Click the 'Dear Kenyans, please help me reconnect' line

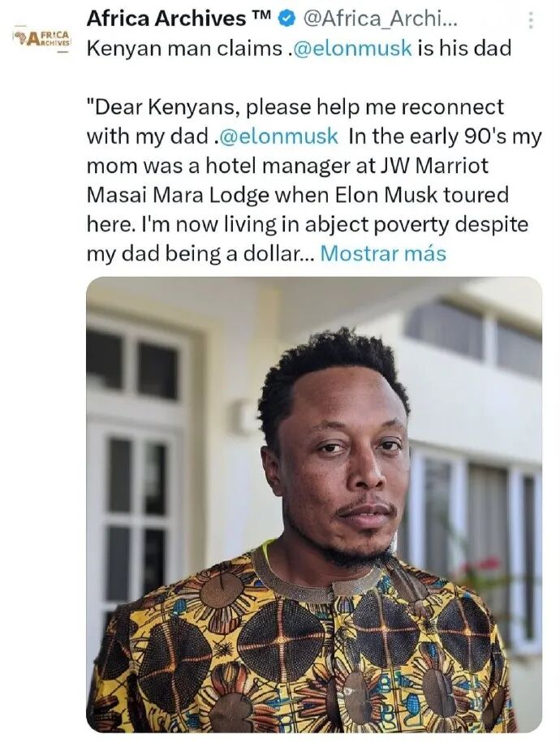(295, 107)
